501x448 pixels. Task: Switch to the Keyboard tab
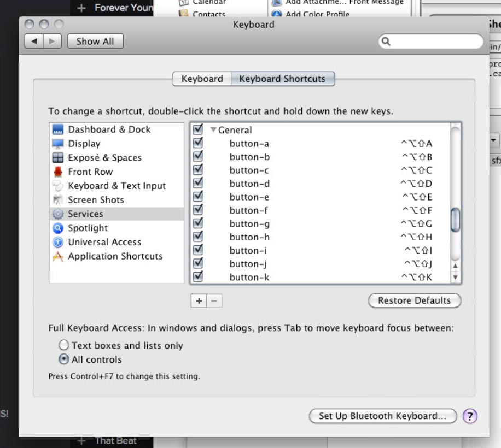202,79
